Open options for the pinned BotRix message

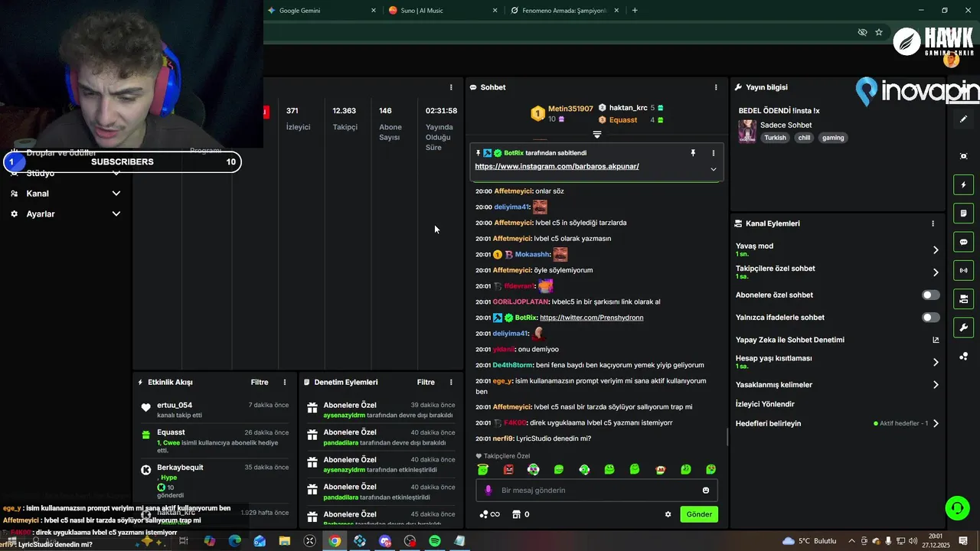tap(714, 153)
